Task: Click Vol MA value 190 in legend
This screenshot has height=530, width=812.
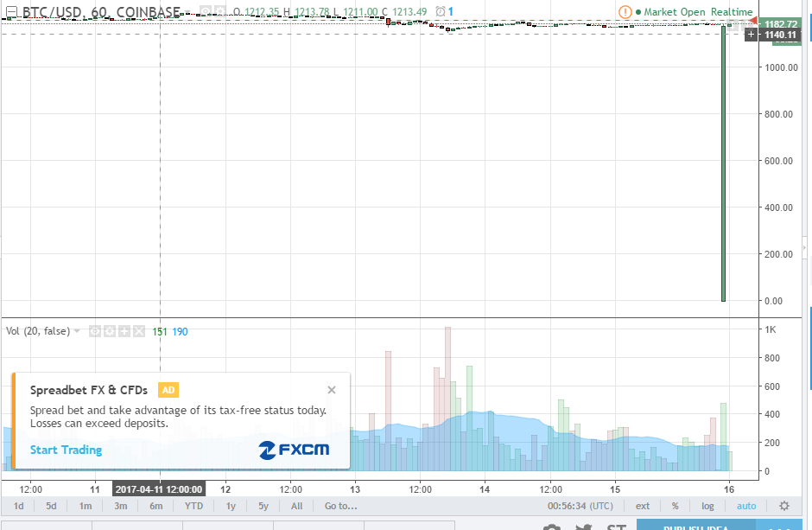Action: 180,331
